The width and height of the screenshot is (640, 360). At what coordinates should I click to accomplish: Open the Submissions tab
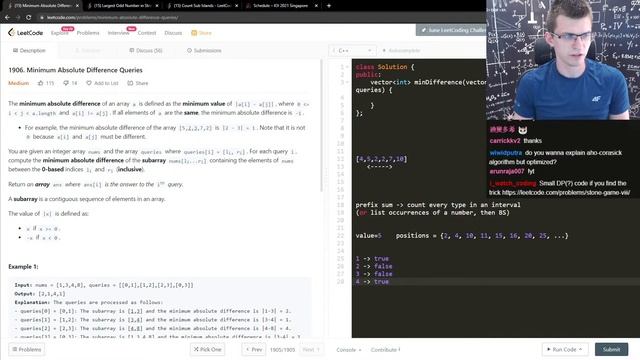tap(204, 51)
